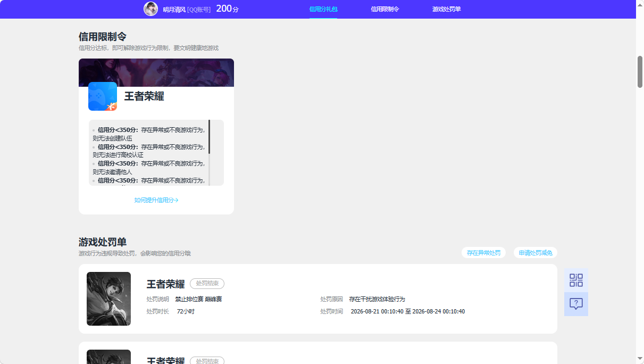Click the 信用限制令 section heading
This screenshot has width=644, height=364.
point(103,37)
